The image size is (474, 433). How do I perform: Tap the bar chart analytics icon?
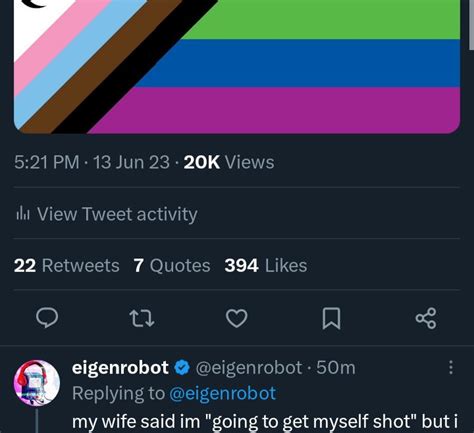(23, 214)
